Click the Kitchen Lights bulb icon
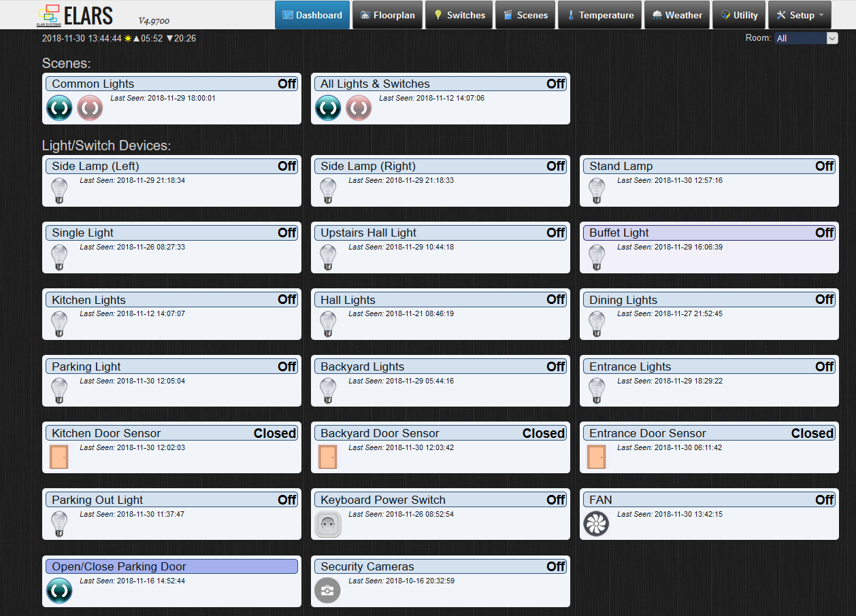The width and height of the screenshot is (856, 616). coord(60,324)
